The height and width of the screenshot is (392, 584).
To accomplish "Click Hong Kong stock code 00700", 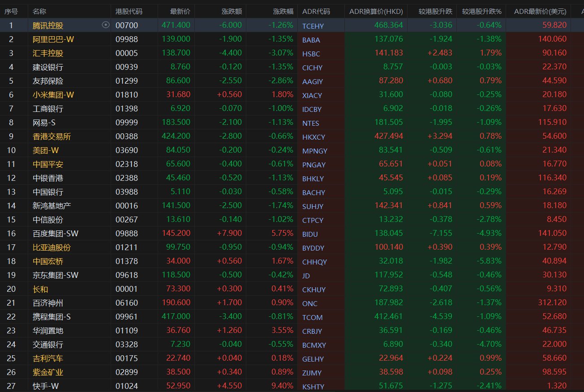I will click(x=127, y=26).
